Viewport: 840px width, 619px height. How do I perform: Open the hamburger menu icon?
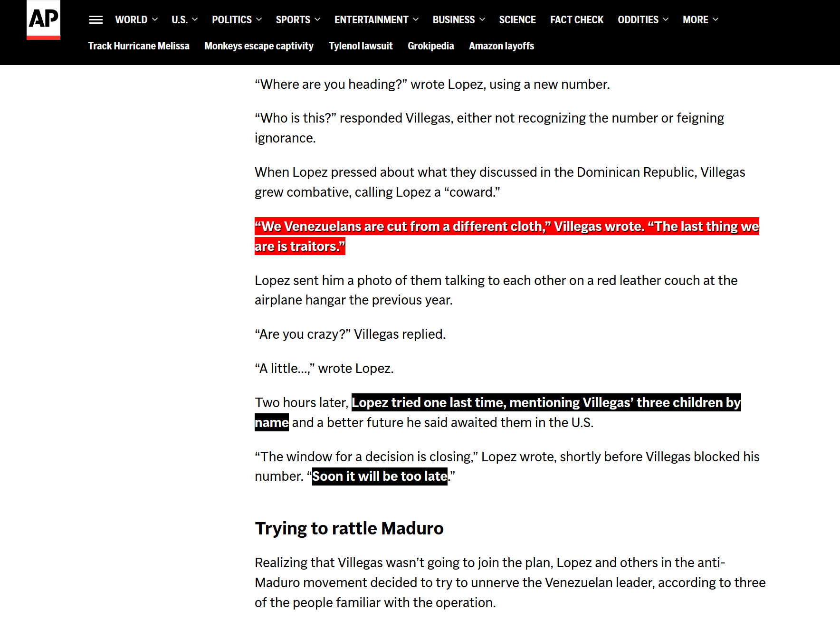coord(96,20)
